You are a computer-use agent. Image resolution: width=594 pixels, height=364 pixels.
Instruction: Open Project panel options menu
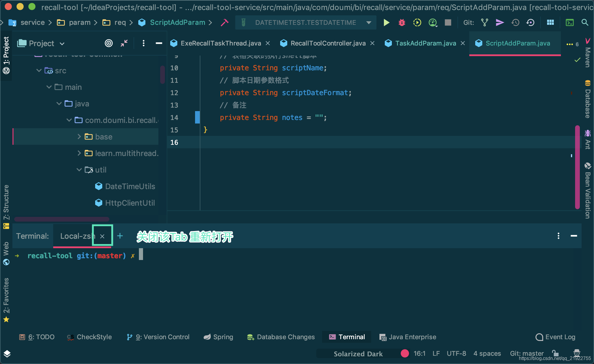click(x=144, y=43)
